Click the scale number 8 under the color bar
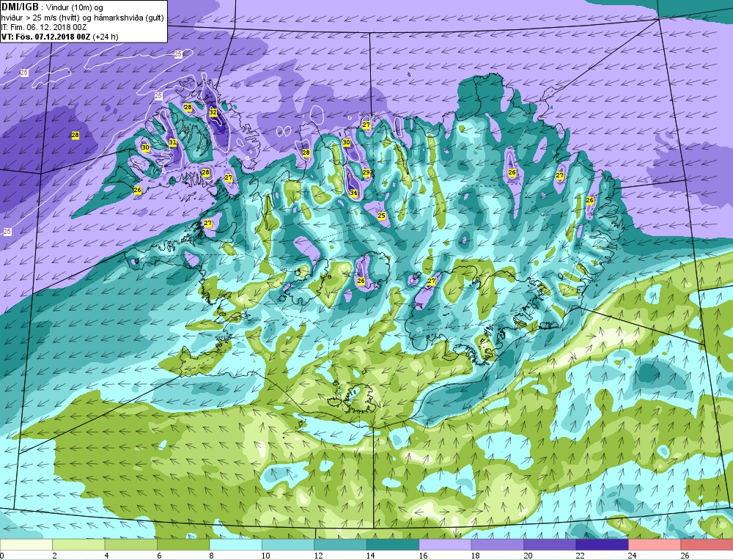The width and height of the screenshot is (733, 560). [x=212, y=556]
